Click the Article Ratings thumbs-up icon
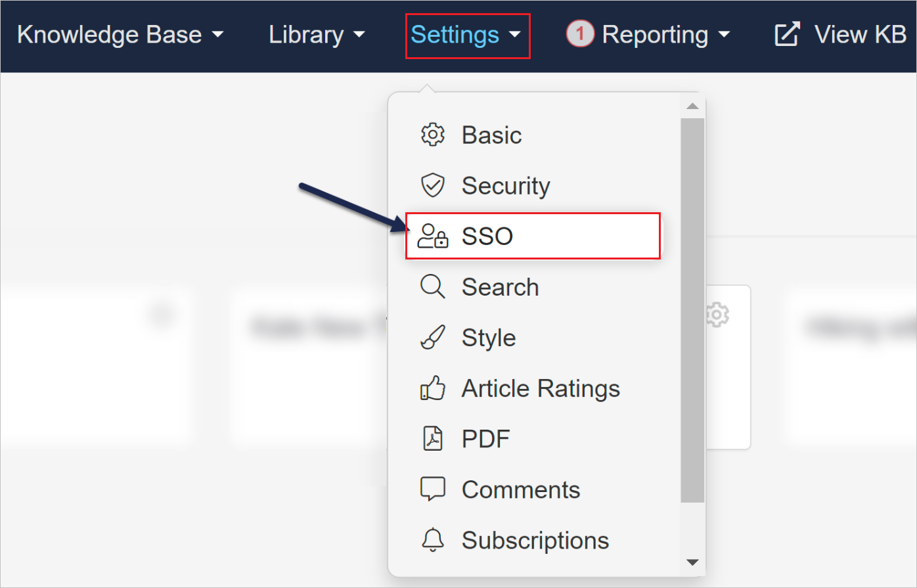Screen dimensions: 917x588 (432, 388)
